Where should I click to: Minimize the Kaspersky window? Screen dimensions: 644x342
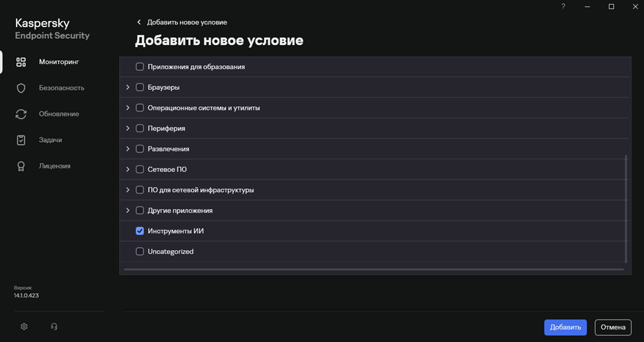[587, 7]
